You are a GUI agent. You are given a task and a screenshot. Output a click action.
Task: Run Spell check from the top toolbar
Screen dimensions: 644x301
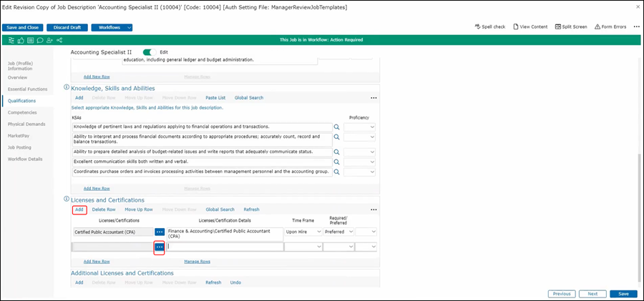coord(490,26)
